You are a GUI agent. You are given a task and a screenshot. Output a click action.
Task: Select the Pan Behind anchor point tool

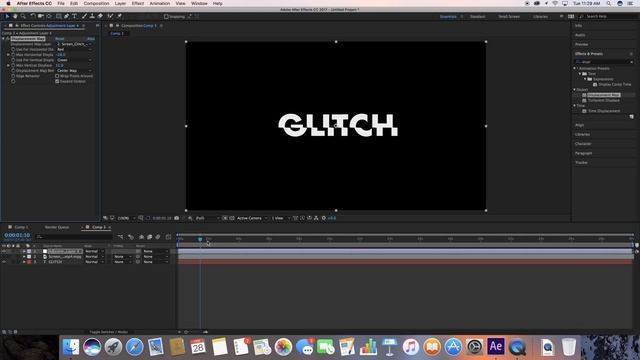pyautogui.click(x=49, y=16)
